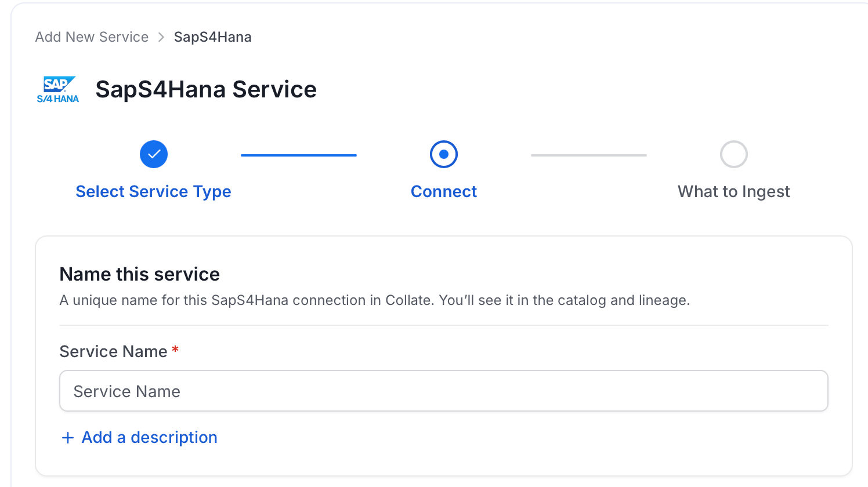Screen dimensions: 868x487
Task: Click the empty What to Ingest step circle
Action: [x=734, y=154]
